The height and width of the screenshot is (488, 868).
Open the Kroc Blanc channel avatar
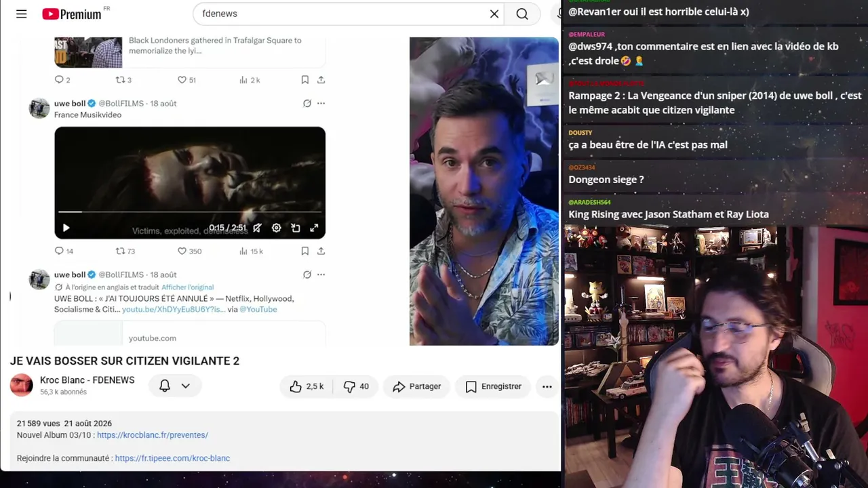(22, 386)
